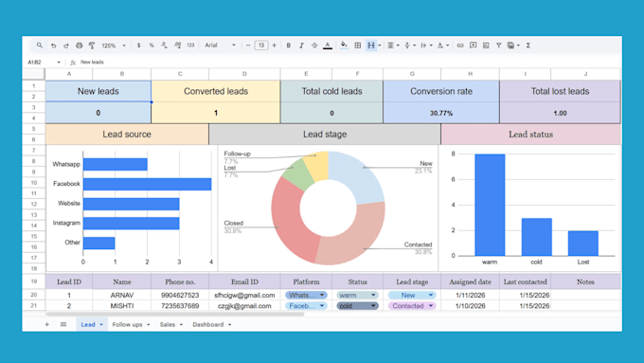Toggle bold formatting
This screenshot has height=363, width=644.
(x=288, y=45)
